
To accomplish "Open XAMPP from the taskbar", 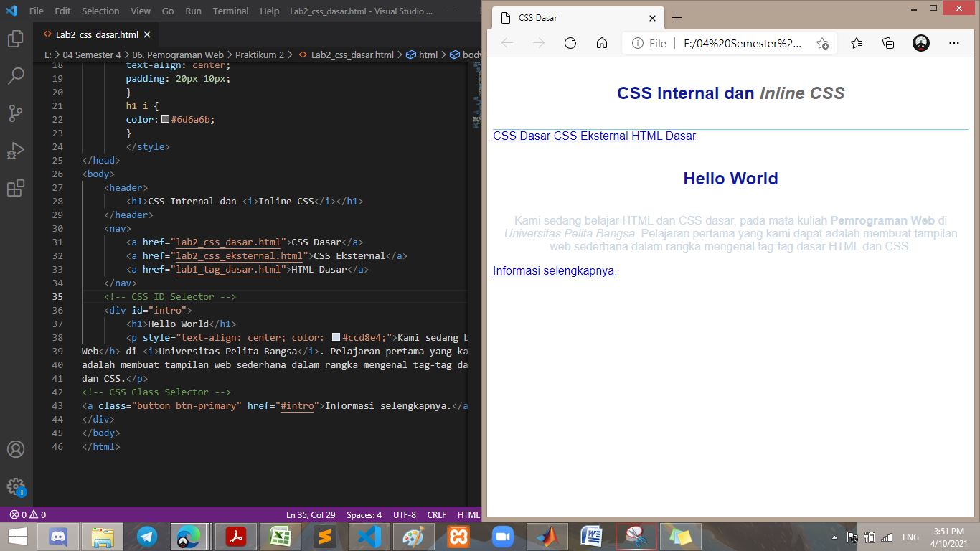I will click(458, 536).
